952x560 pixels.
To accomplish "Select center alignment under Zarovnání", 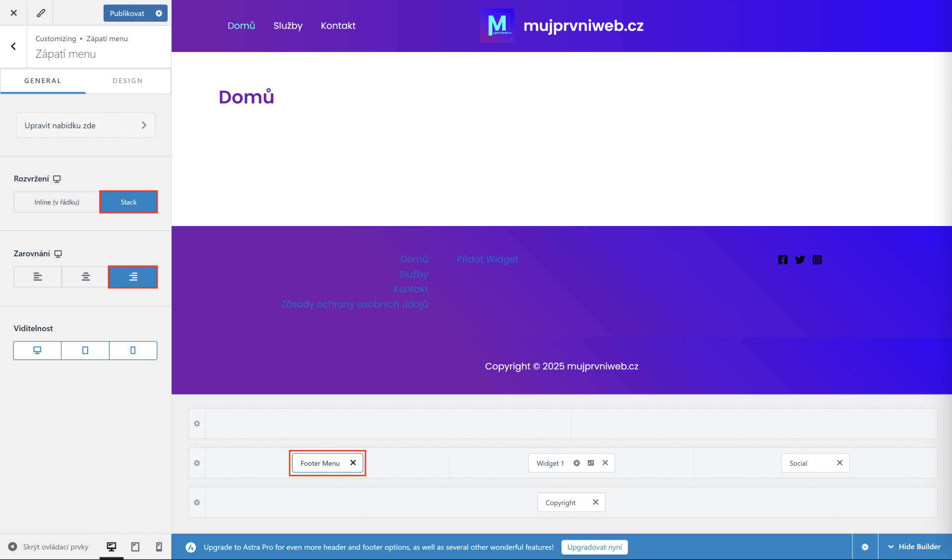I will [x=84, y=277].
